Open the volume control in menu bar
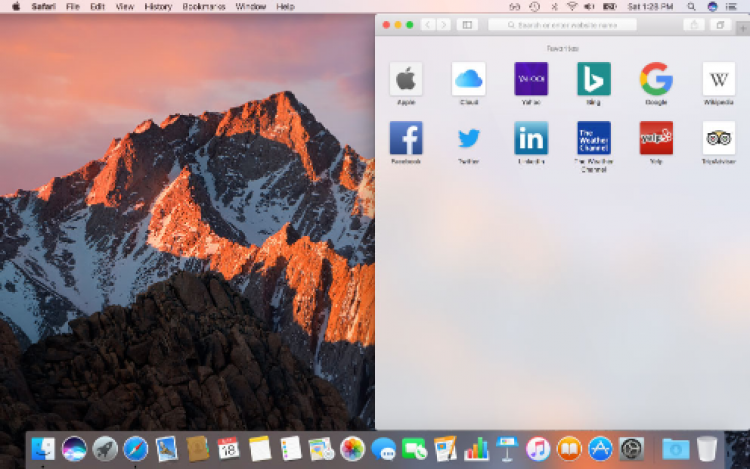 [589, 7]
